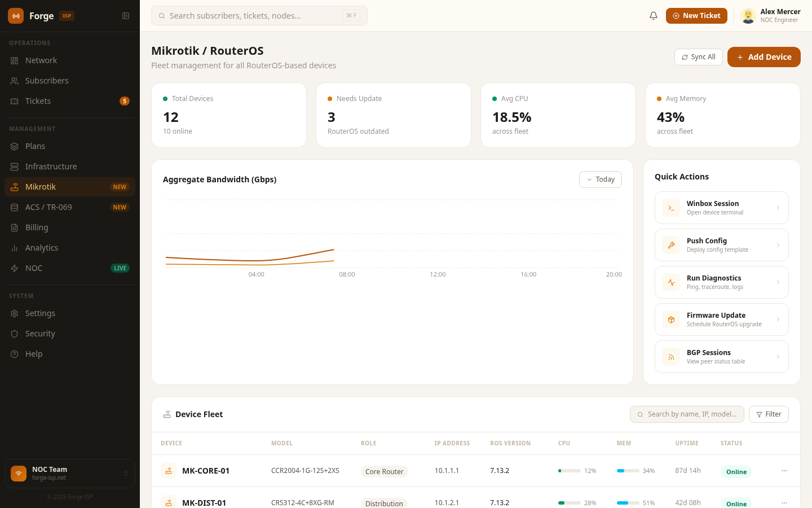Go to Billing
Viewport: 812px width, 508px height.
click(x=70, y=227)
